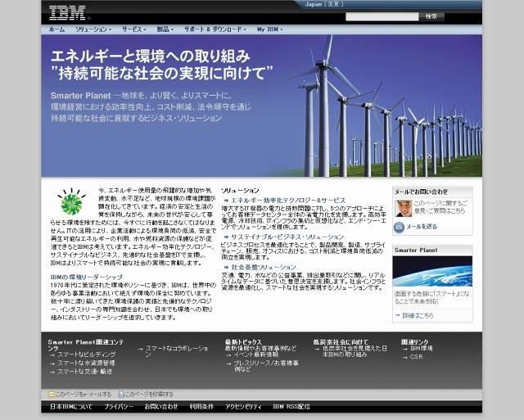Open 利用条件 in bottom bar
The height and width of the screenshot is (420, 524).
(201, 407)
